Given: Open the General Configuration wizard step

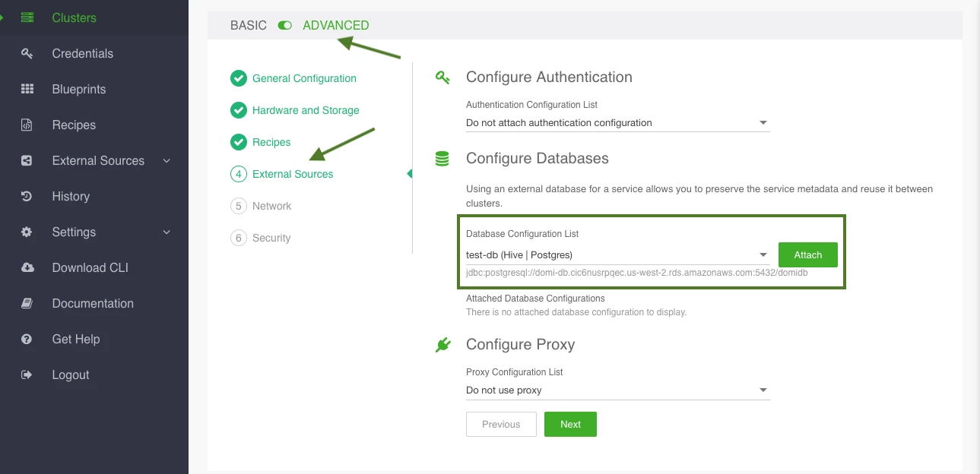Looking at the screenshot, I should 304,78.
